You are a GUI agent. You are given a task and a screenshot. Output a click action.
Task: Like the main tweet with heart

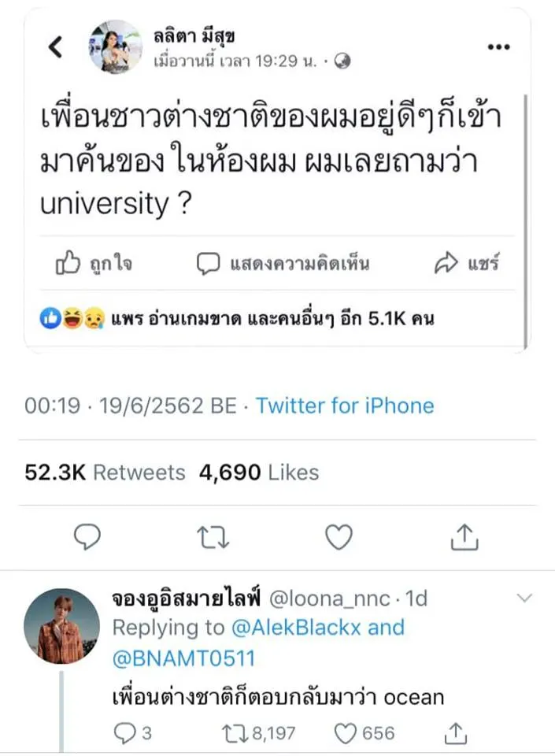[339, 537]
